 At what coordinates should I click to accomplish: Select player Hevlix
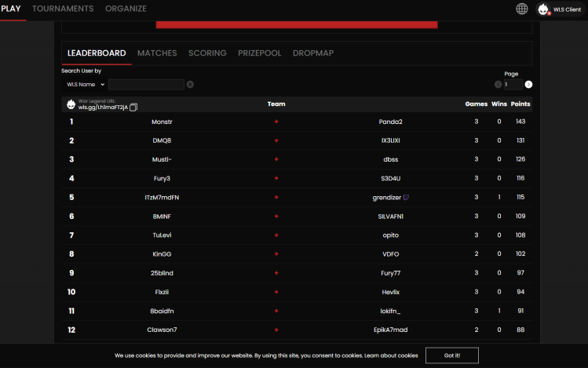(390, 292)
